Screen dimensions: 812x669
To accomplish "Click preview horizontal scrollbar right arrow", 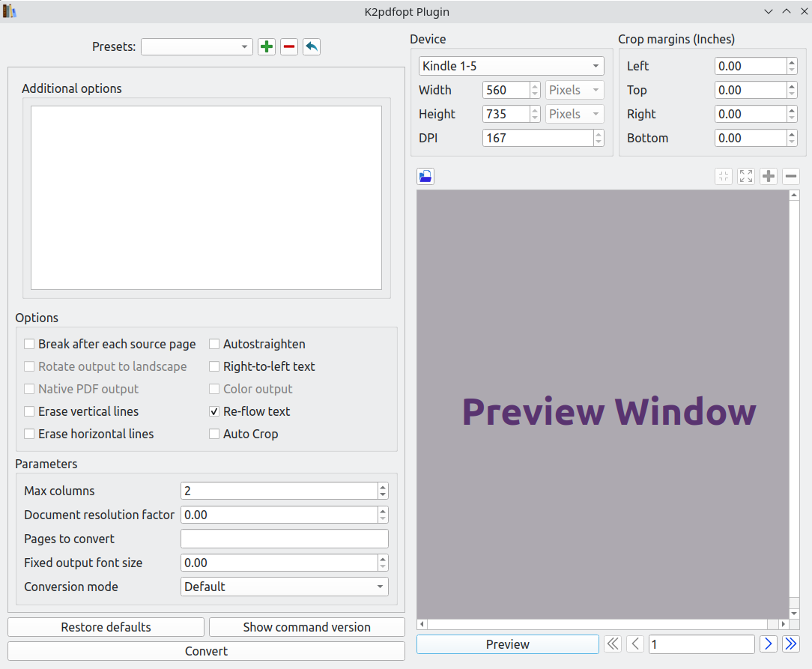I will [x=783, y=624].
